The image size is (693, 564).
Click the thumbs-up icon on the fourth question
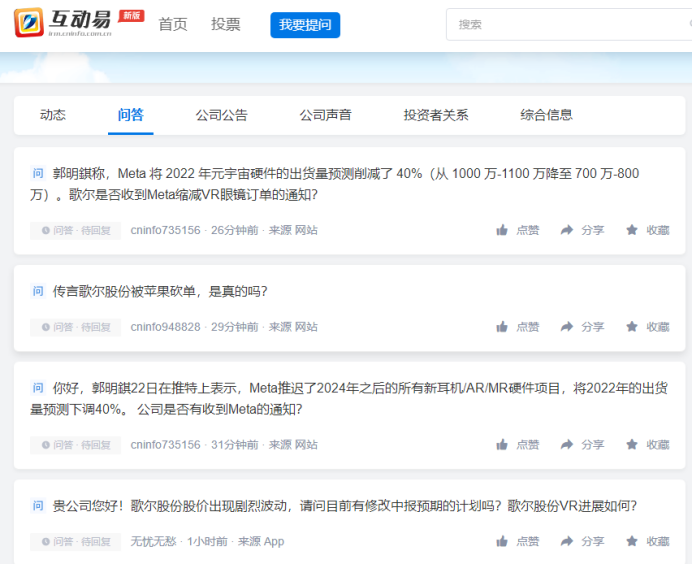coord(502,542)
